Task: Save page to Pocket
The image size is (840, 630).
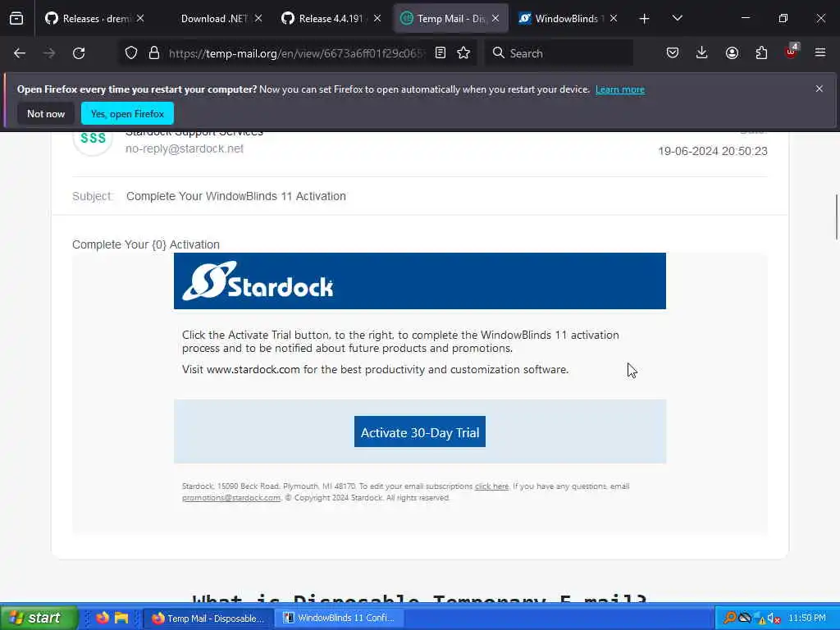Action: coord(673,53)
